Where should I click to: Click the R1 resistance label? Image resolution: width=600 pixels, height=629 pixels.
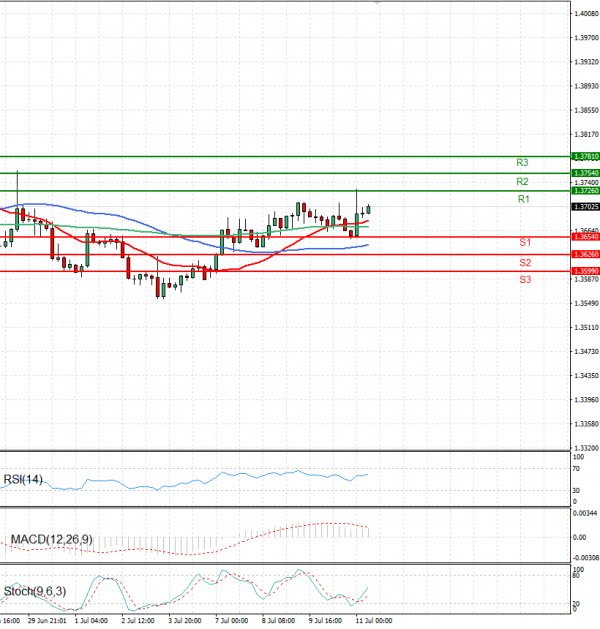523,199
